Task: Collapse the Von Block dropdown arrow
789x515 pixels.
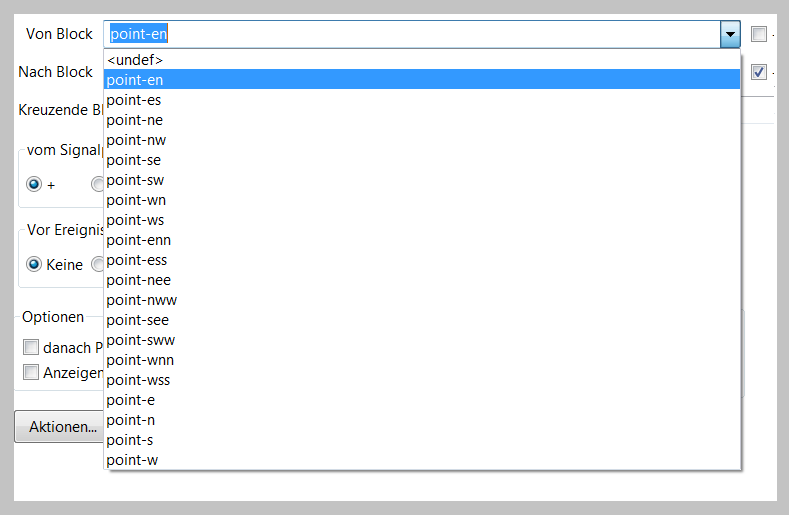Action: pyautogui.click(x=730, y=34)
